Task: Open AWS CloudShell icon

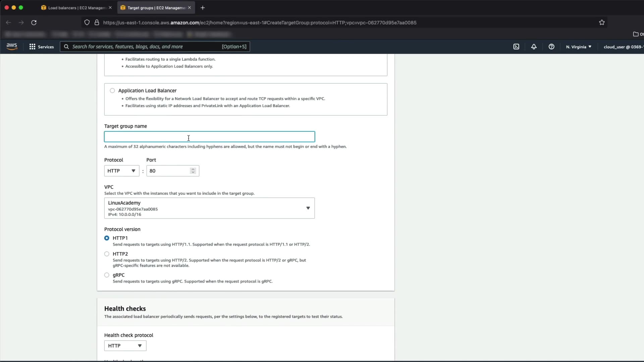Action: tap(516, 47)
